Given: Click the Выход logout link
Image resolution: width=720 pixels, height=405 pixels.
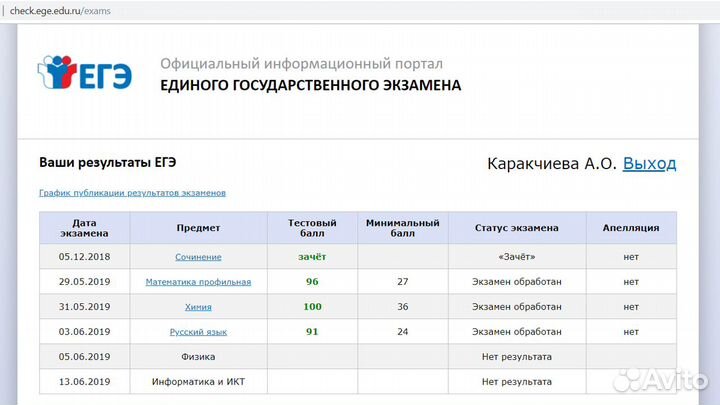Looking at the screenshot, I should pyautogui.click(x=649, y=163).
